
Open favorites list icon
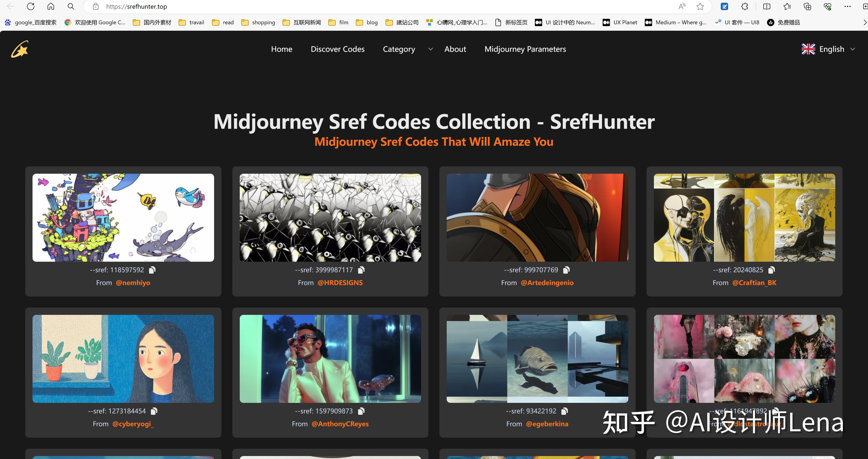(x=787, y=6)
